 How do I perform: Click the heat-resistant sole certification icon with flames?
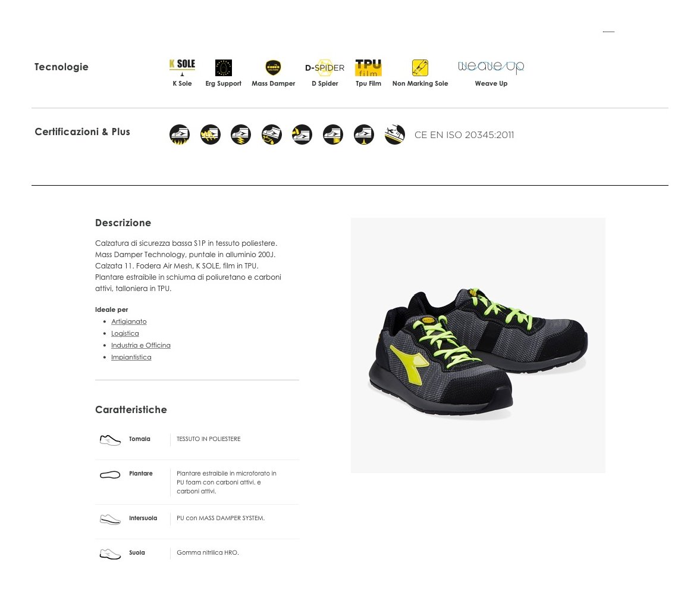click(180, 135)
